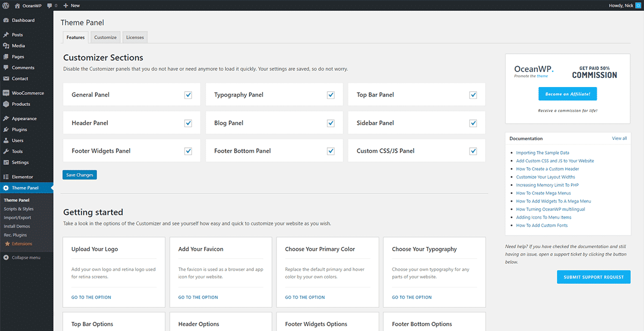
Task: Click the Comments icon in sidebar menu
Action: tap(6, 68)
